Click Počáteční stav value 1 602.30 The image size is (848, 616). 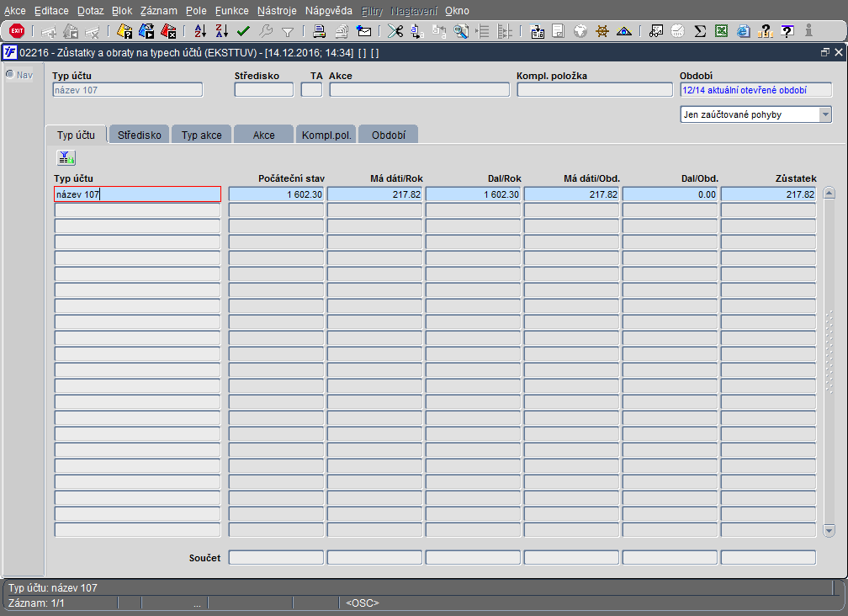point(276,194)
